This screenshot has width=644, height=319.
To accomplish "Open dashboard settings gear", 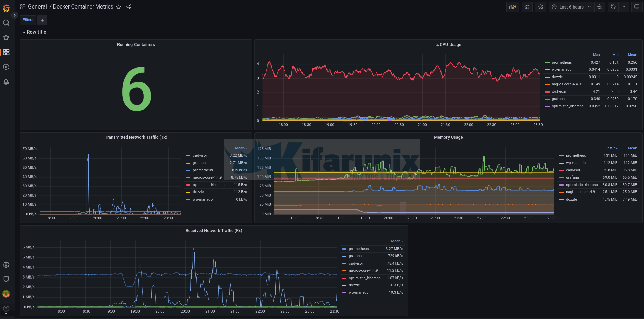I will click(540, 7).
